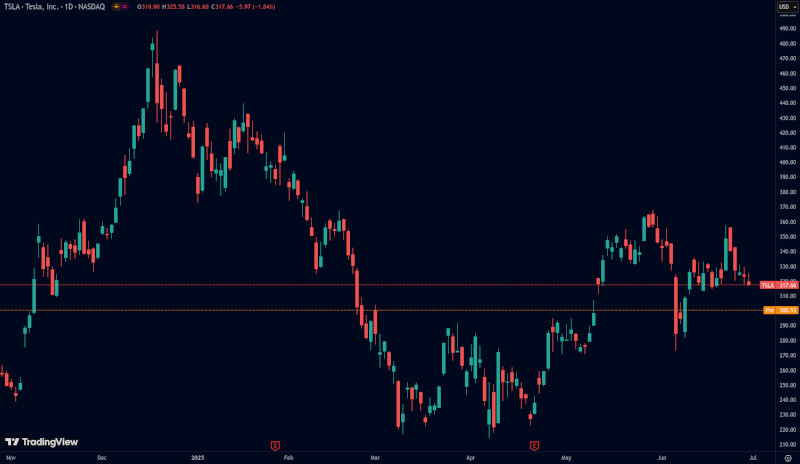Viewport: 800px width, 464px height.
Task: Select the Jul label on time axis
Action: click(x=752, y=456)
